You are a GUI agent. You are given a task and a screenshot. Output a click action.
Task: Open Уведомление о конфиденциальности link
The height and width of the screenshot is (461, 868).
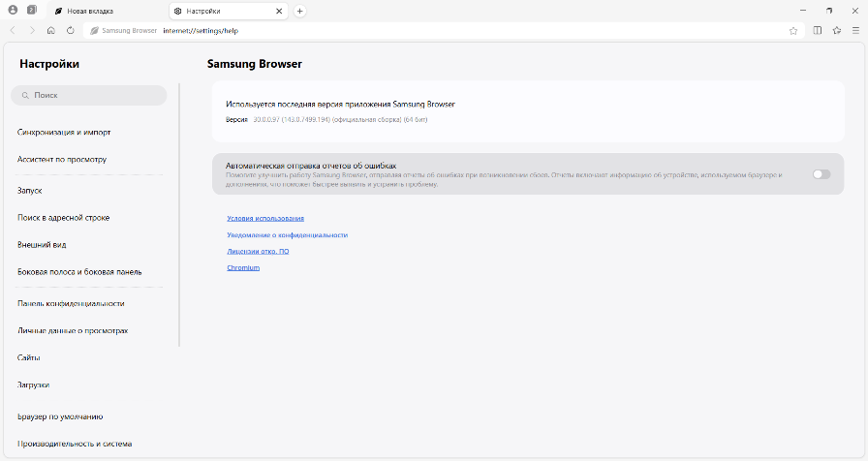click(288, 235)
